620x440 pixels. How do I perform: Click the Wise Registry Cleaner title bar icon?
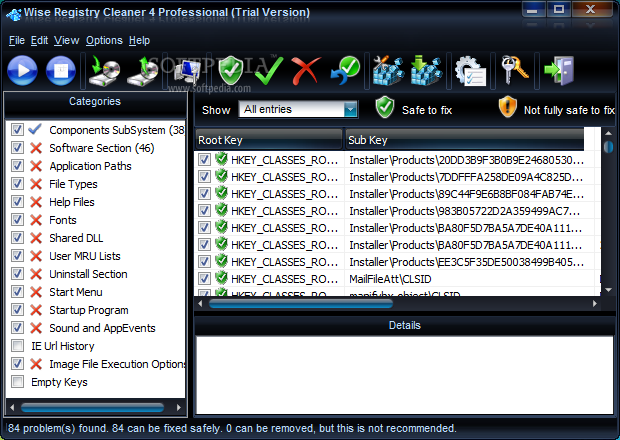pos(13,15)
